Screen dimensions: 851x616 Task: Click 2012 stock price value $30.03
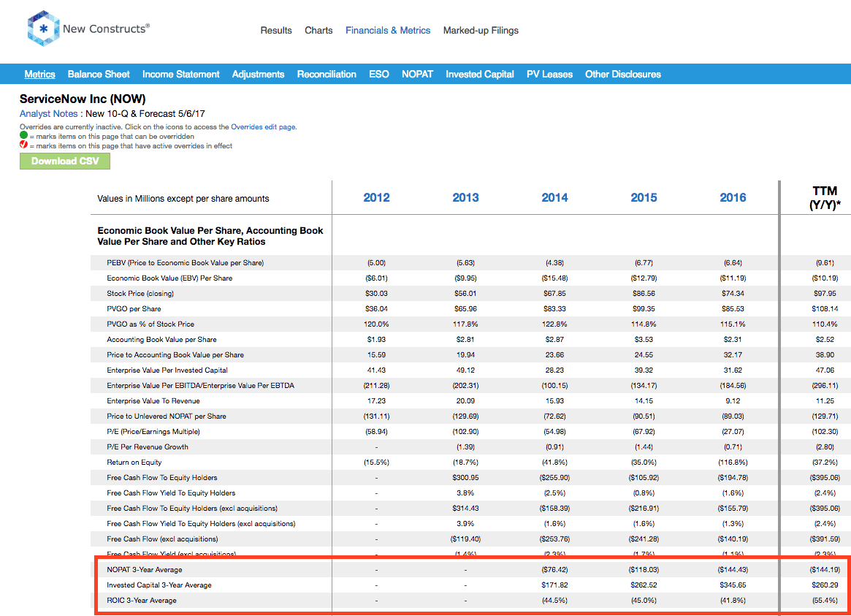[x=377, y=294]
